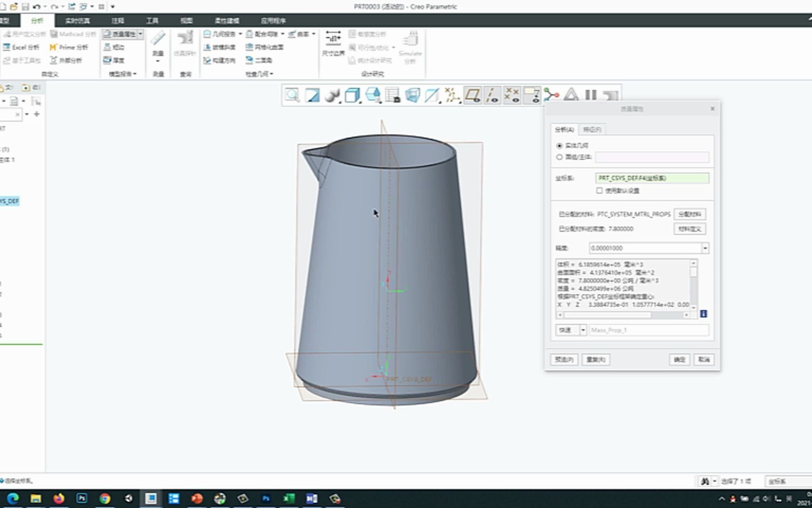
Task: Click the perspective view icon
Action: (x=412, y=95)
